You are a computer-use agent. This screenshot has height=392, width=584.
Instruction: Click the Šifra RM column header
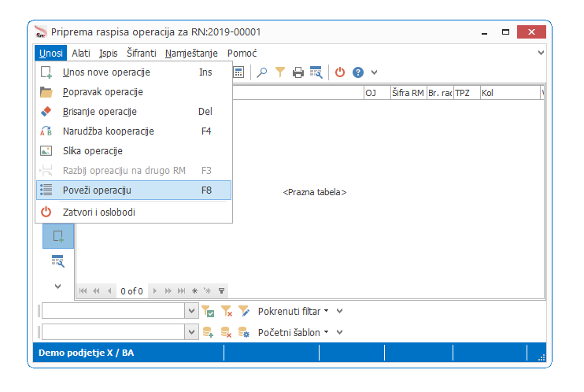pyautogui.click(x=408, y=93)
